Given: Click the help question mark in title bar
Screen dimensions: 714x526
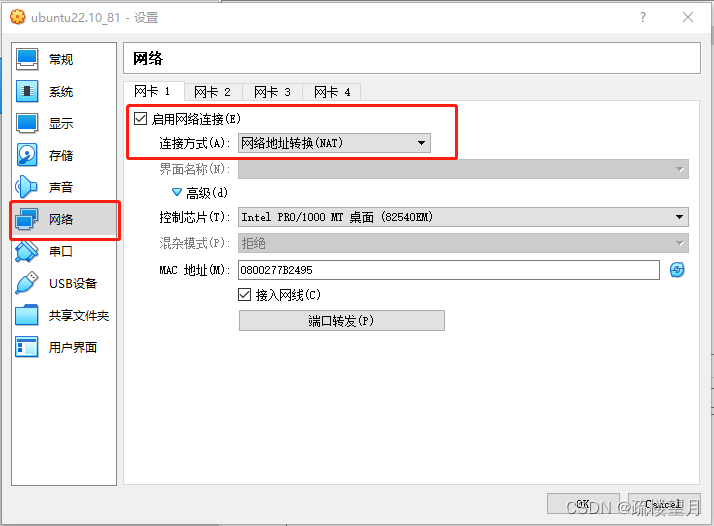Looking at the screenshot, I should [x=643, y=17].
